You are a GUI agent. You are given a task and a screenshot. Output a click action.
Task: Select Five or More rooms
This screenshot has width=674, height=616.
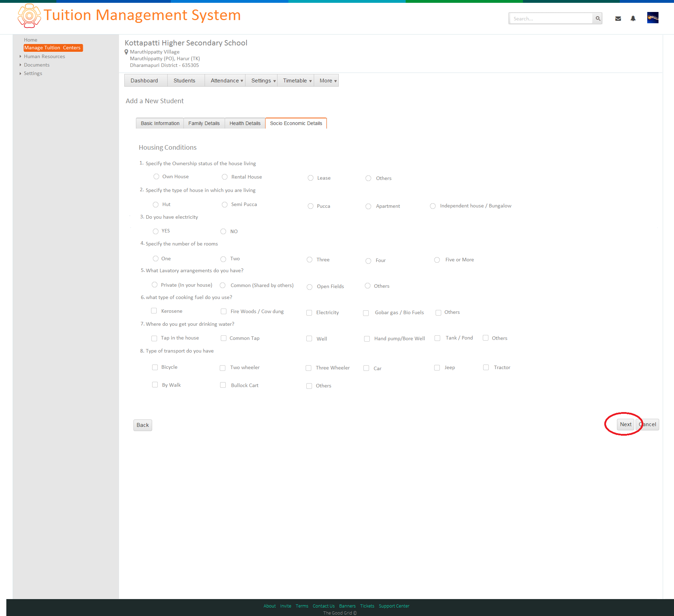click(x=437, y=260)
